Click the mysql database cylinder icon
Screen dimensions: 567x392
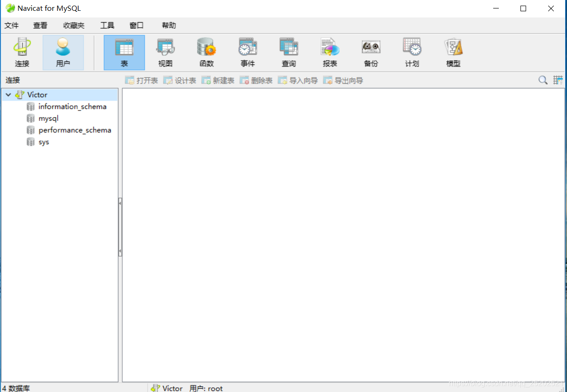coord(31,118)
